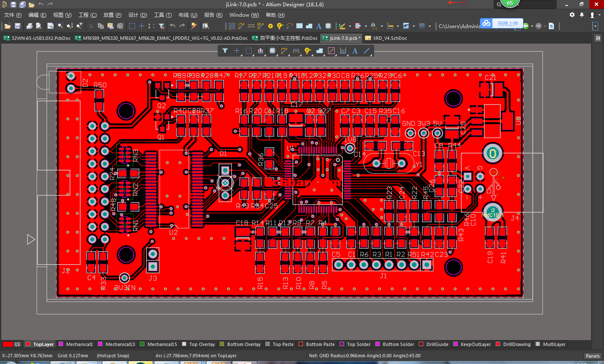
Task: Place an arc by edge
Action: [289, 26]
